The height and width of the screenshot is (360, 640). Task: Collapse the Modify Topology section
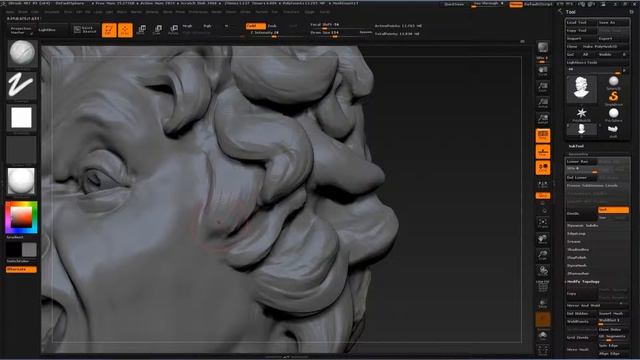(x=583, y=282)
